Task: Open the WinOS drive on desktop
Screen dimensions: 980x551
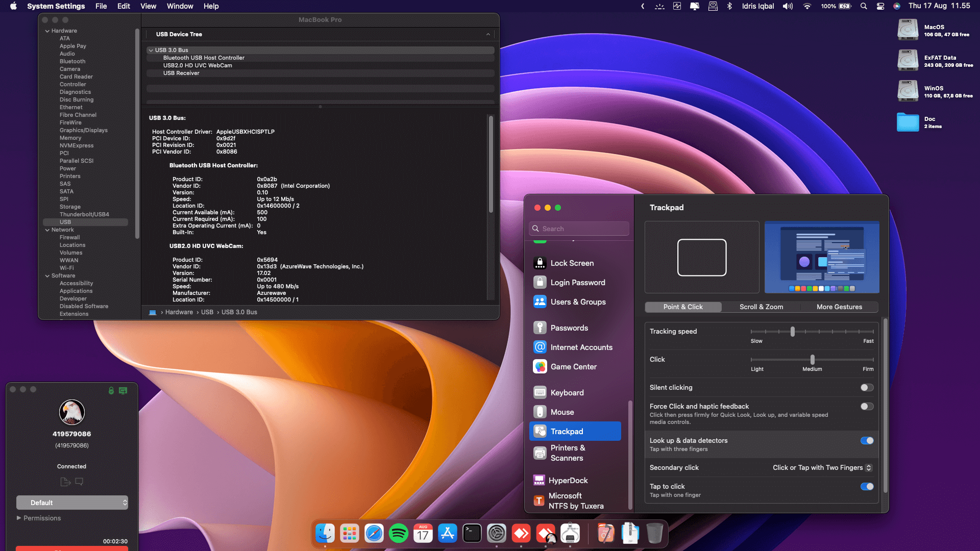Action: pos(909,91)
